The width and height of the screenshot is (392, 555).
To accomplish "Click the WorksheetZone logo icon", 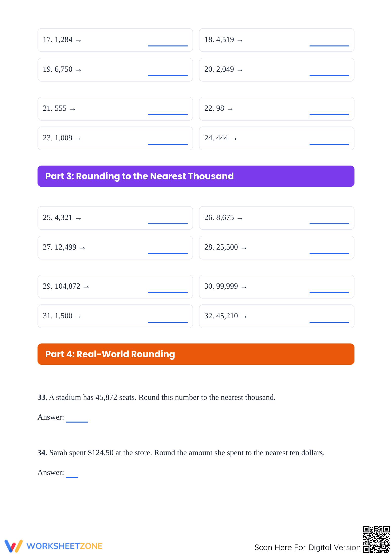I will (14, 546).
